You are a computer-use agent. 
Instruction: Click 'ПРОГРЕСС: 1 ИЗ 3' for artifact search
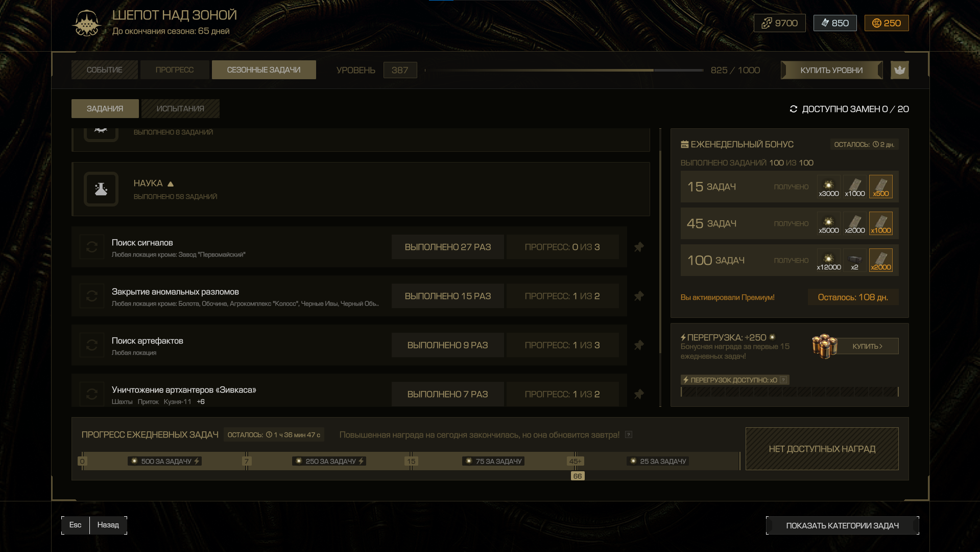(x=562, y=345)
